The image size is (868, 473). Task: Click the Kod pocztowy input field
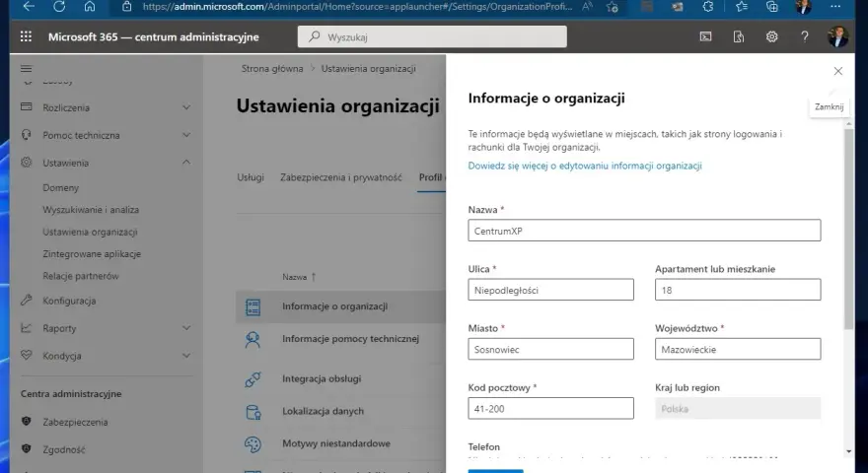tap(550, 408)
